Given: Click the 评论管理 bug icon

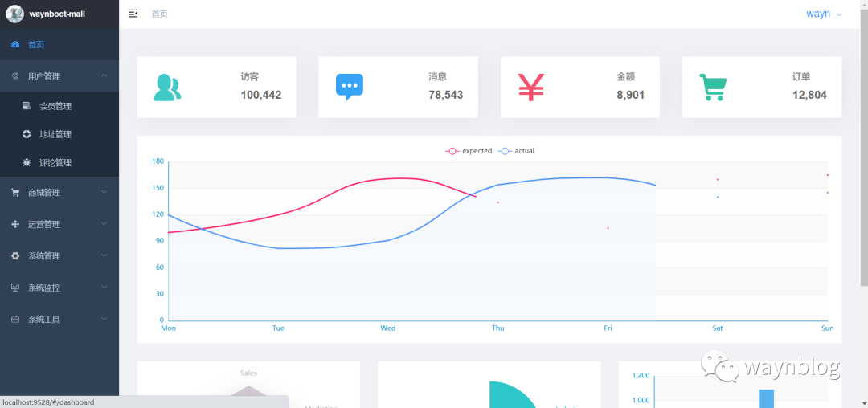Looking at the screenshot, I should pos(27,162).
